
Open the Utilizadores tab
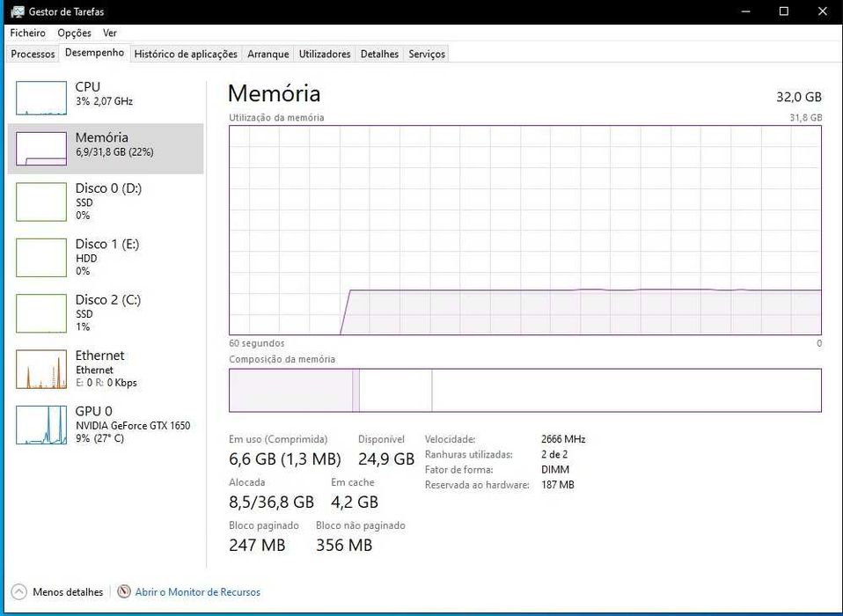[x=325, y=54]
